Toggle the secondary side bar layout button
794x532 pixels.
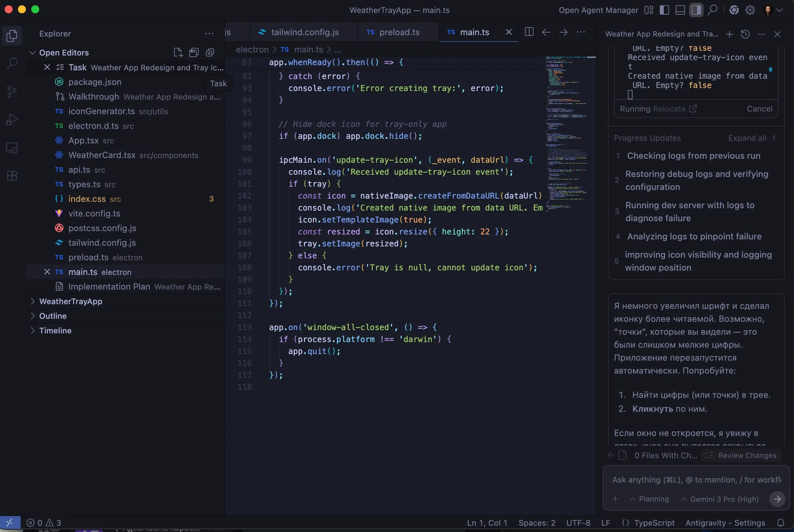pos(696,10)
